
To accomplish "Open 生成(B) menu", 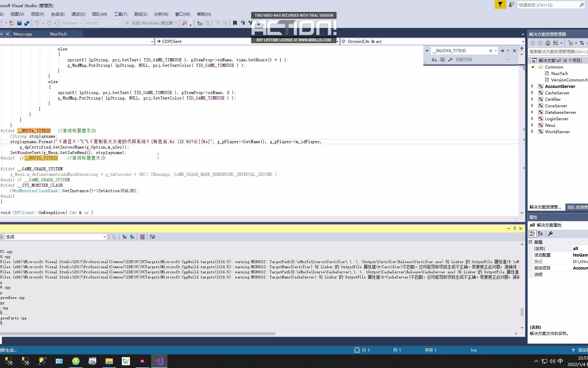I will (x=58, y=14).
